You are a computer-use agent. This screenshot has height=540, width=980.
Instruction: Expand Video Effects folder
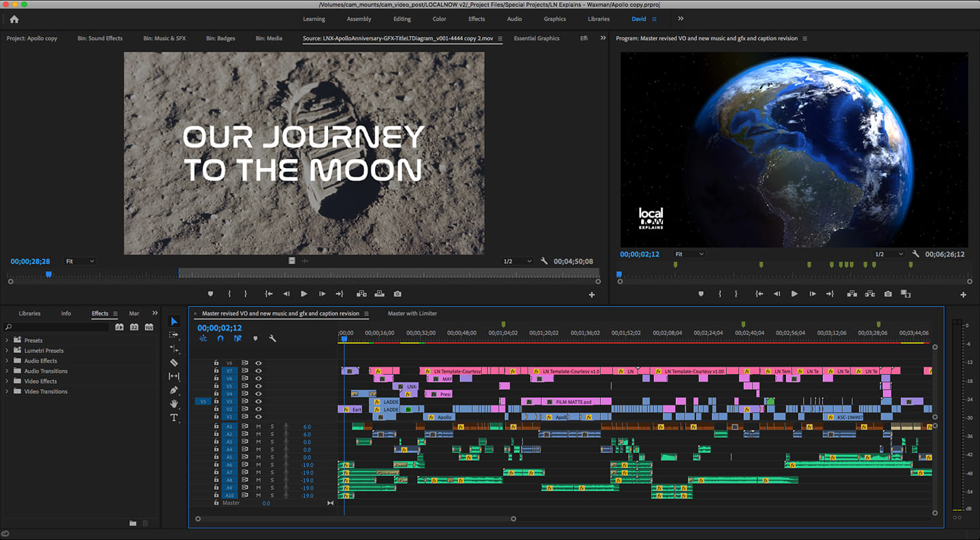(7, 381)
